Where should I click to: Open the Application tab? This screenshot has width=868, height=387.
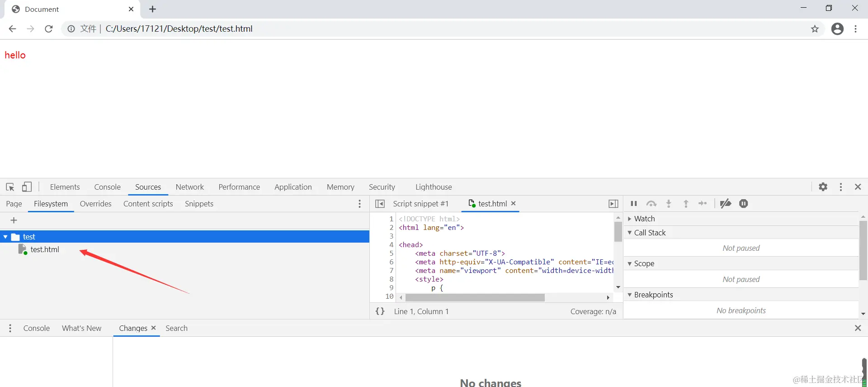(293, 187)
